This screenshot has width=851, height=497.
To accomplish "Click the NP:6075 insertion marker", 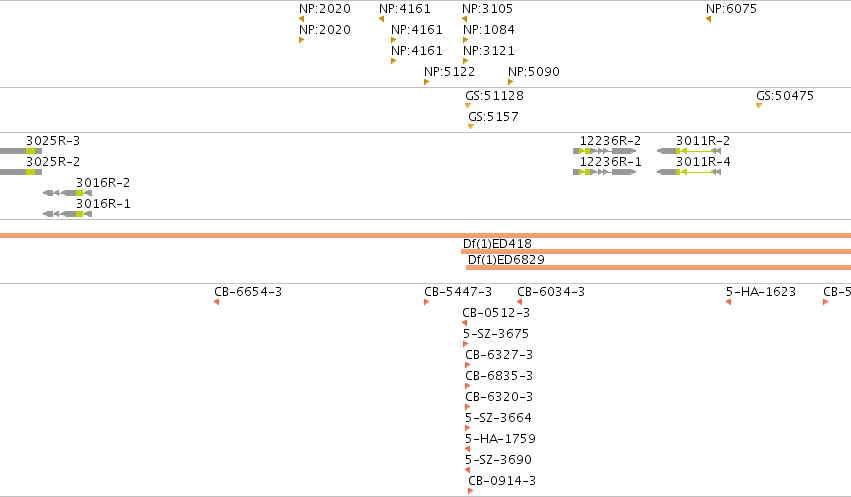I will pyautogui.click(x=708, y=19).
